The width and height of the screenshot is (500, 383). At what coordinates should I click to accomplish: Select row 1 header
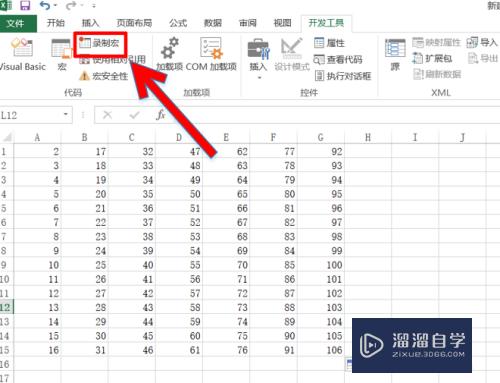tap(7, 152)
